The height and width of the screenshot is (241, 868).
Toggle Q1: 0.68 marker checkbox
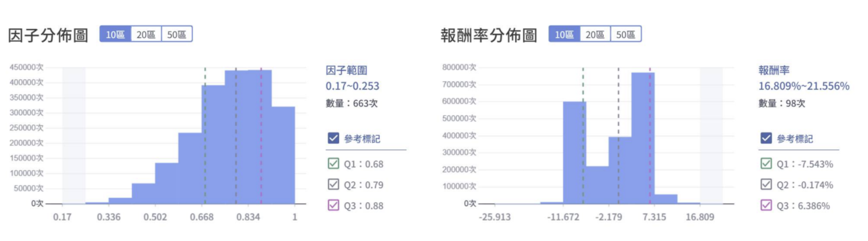[333, 164]
